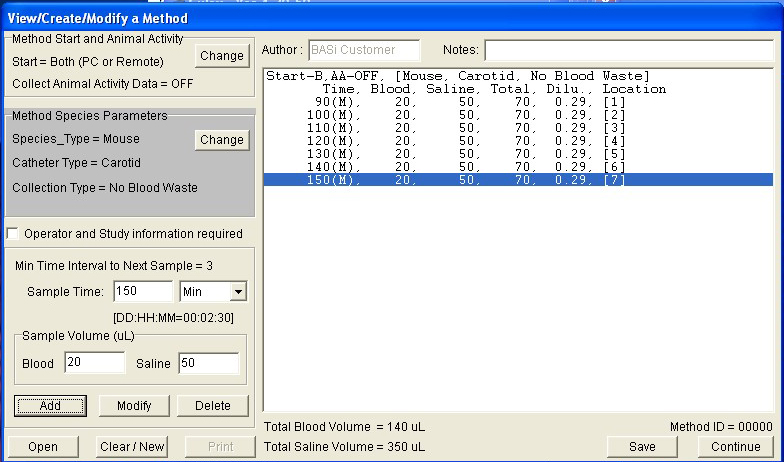Click the Clear / New button
Viewport: 784px width, 462px height.
coord(133,446)
